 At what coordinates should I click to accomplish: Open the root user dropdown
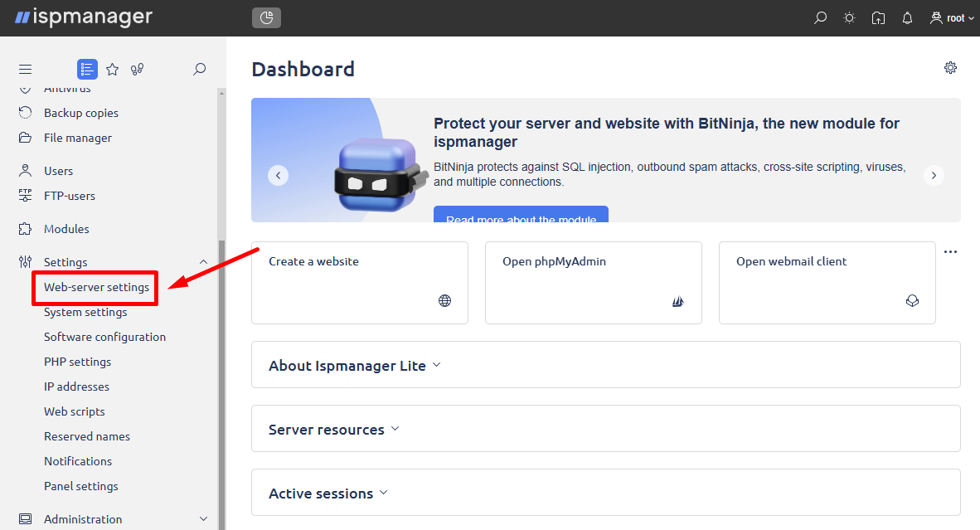[x=952, y=18]
